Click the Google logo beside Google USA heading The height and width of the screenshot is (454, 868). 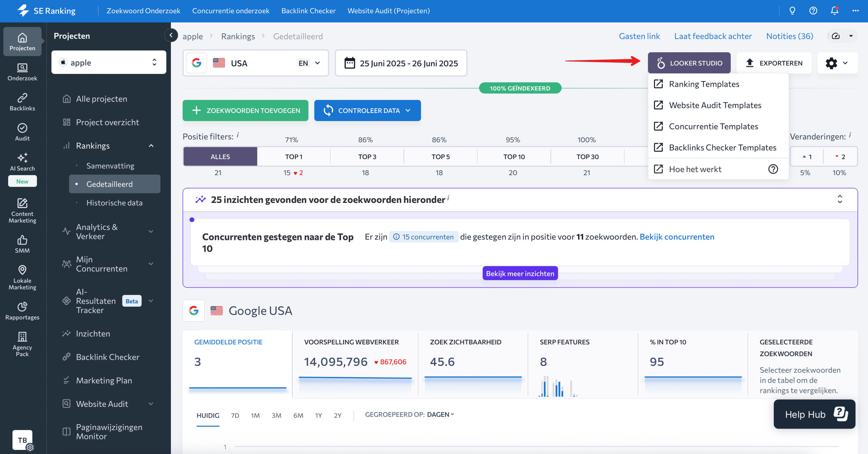coord(194,310)
